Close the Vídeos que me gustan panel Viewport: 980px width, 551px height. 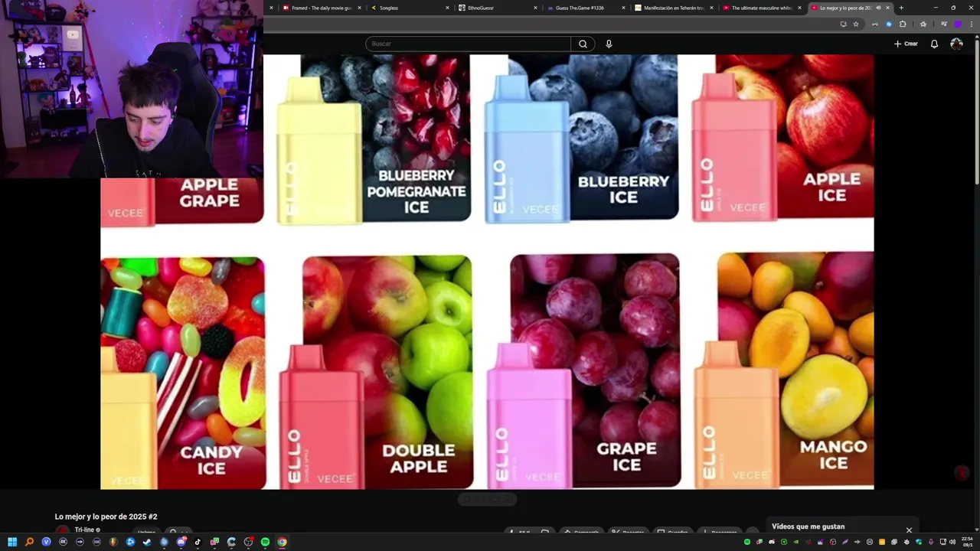coord(909,530)
